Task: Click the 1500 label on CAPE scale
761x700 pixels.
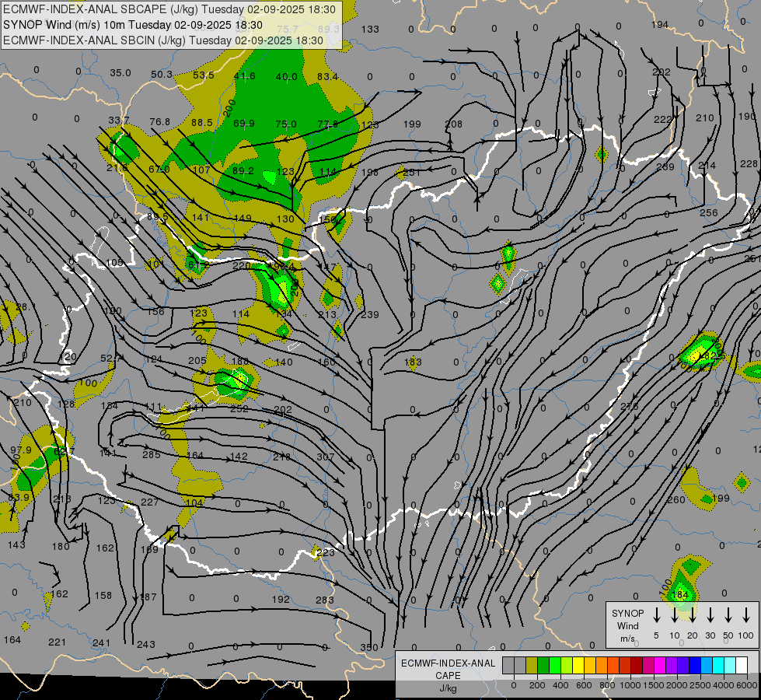Action: pos(654,685)
